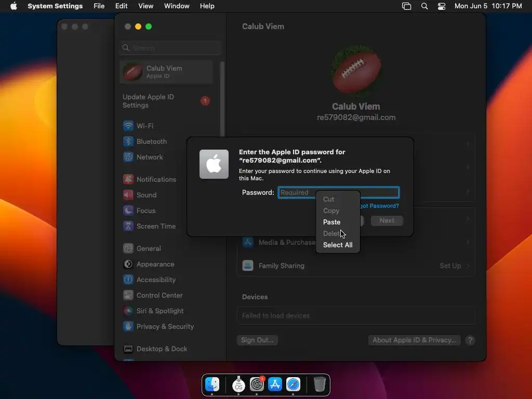Click the date and time in menu bar
532x399 pixels.
pos(488,6)
